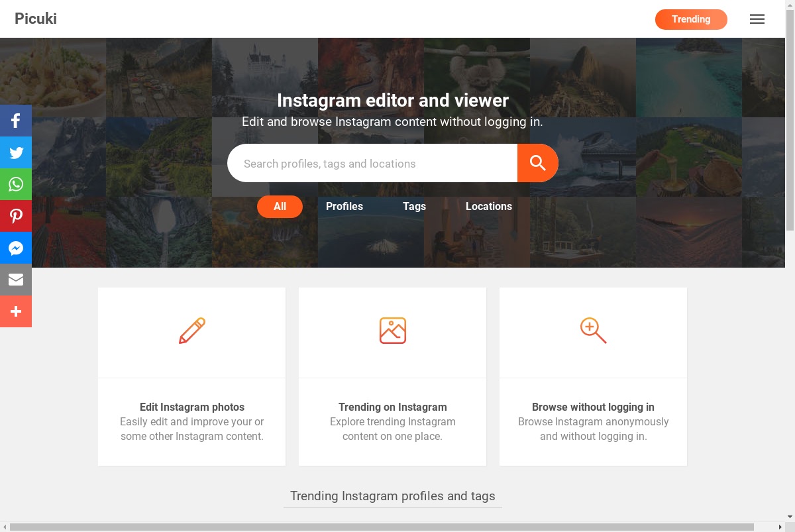
Task: Click the vertical scrollbar thumb
Action: (790, 121)
